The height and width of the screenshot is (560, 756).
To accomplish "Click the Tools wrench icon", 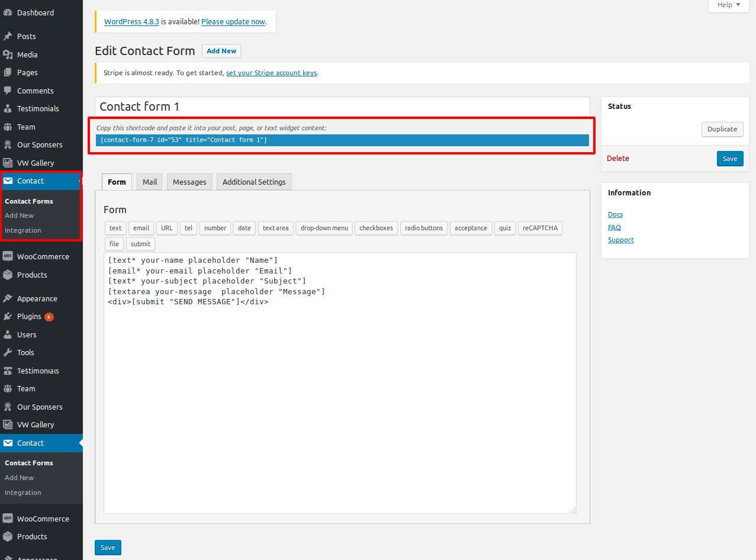I will [x=8, y=352].
